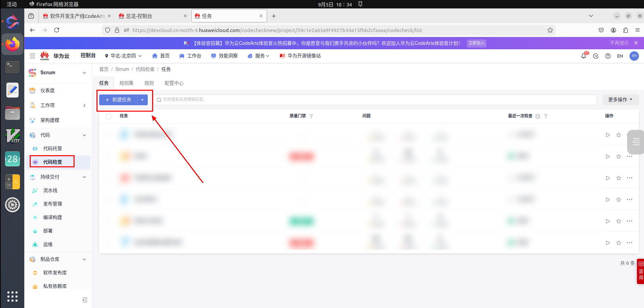Image resolution: width=644 pixels, height=308 pixels.
Task: Switch language with the EN button
Action: pos(620,56)
